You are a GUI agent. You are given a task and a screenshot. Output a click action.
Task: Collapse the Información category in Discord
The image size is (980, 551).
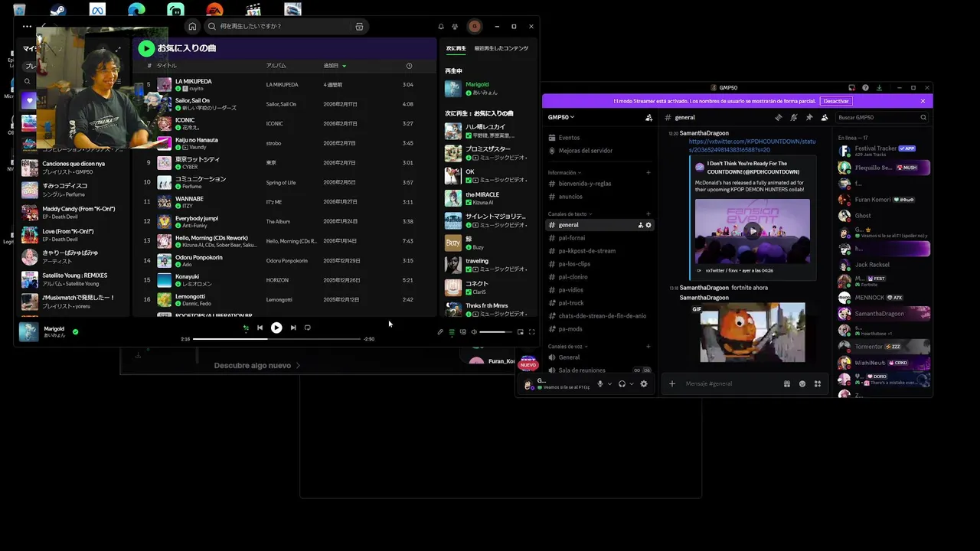[x=564, y=172]
